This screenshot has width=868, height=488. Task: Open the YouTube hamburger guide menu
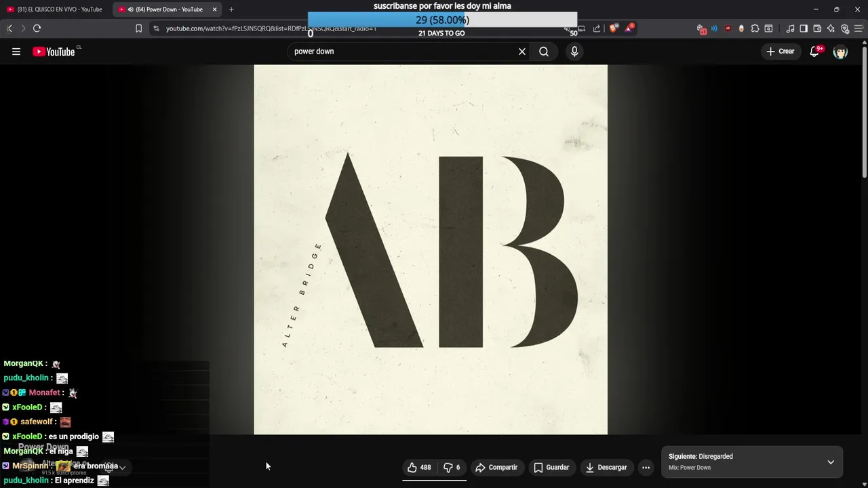coord(16,52)
